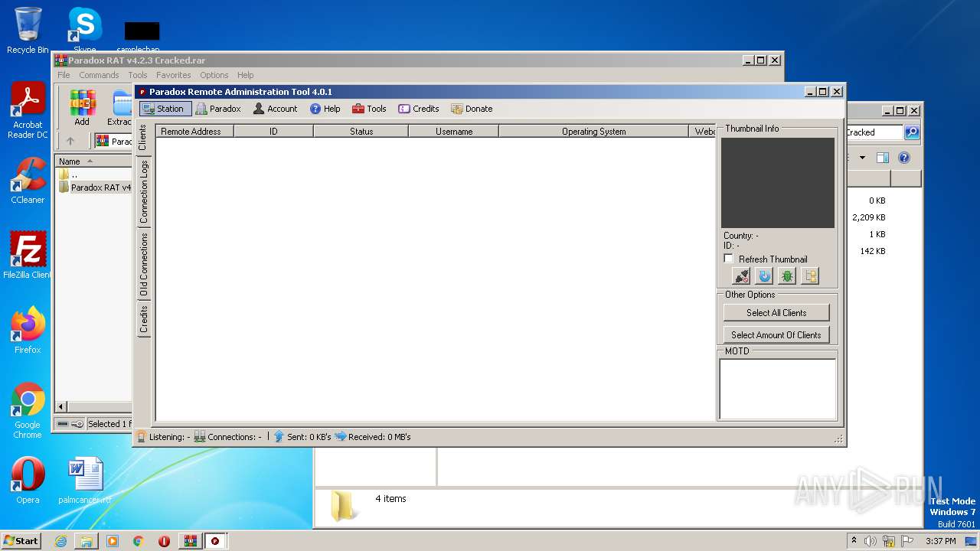Click Select Amount Of Clients button
The width and height of the screenshot is (980, 551).
[776, 334]
